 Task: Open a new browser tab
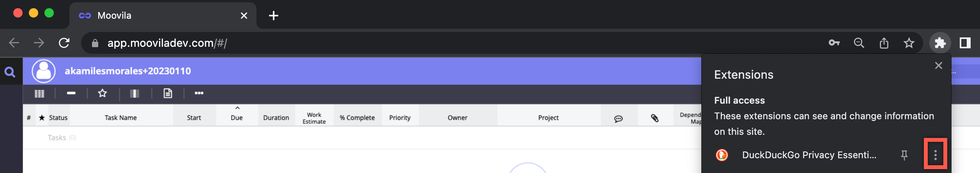click(274, 16)
